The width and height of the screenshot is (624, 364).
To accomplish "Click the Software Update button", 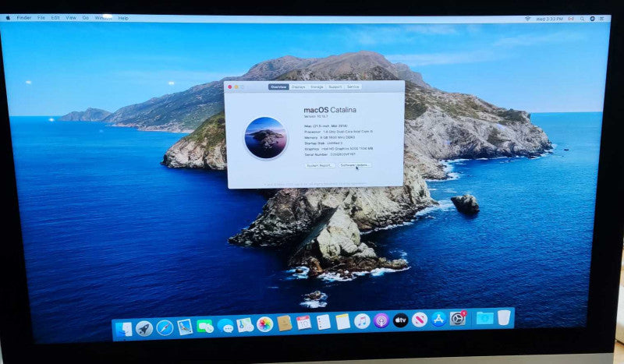I will 355,165.
